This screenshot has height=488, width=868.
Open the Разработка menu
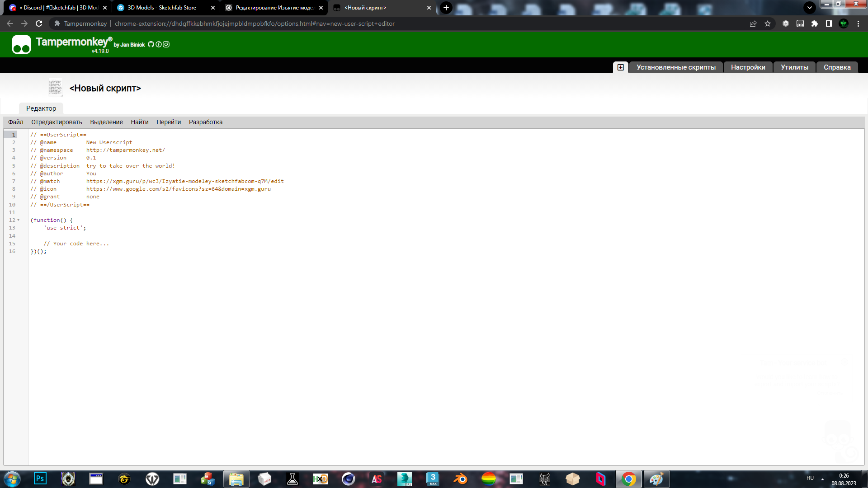coord(205,122)
